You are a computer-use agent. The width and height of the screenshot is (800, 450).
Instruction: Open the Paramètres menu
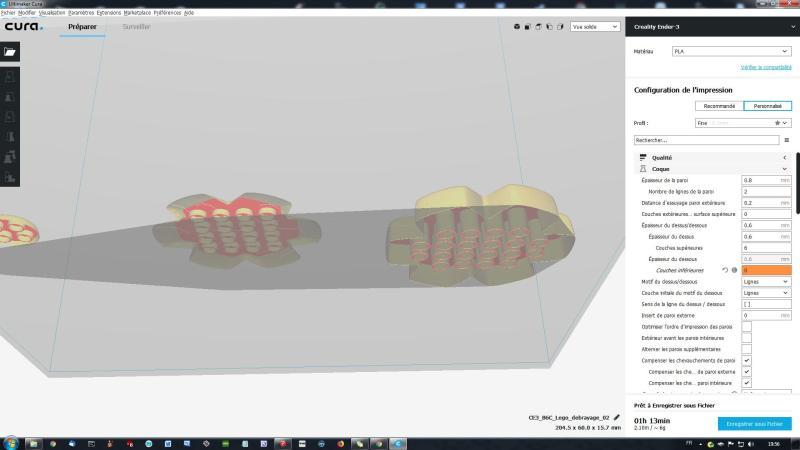tap(81, 13)
